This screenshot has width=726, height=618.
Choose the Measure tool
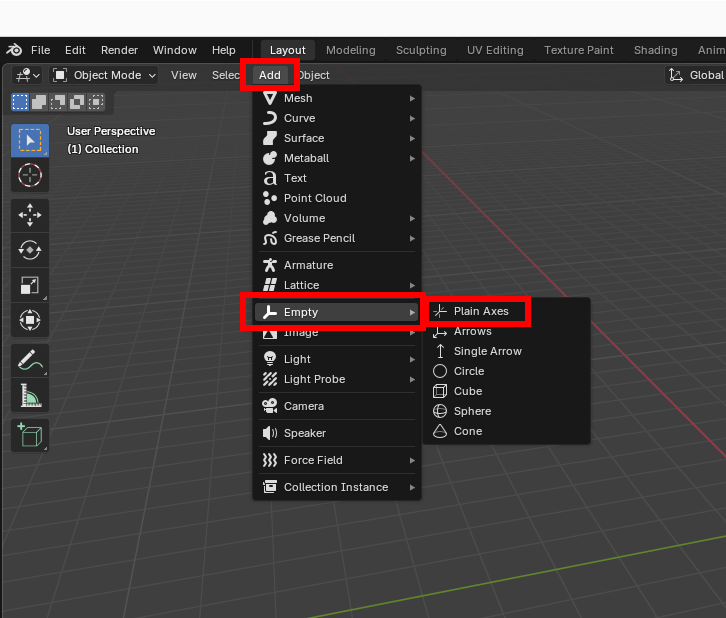point(29,396)
